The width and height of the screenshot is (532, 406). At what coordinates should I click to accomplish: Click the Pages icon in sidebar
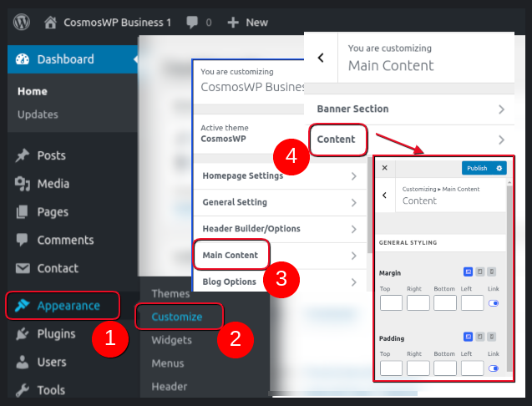click(23, 212)
